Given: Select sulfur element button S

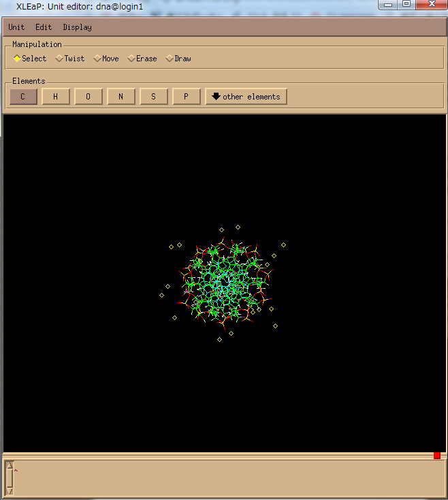Looking at the screenshot, I should point(154,97).
